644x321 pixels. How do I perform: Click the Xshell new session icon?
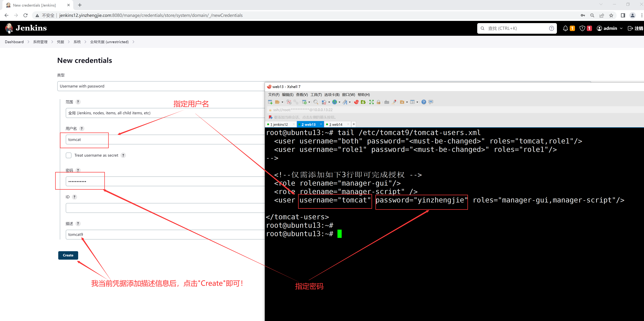pos(270,102)
